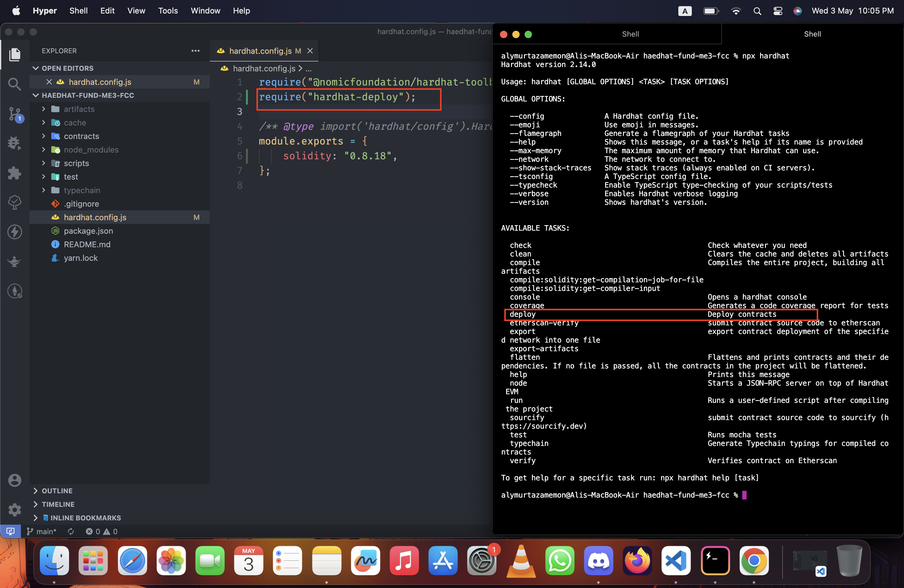Open Control Center in menu bar

pos(778,11)
